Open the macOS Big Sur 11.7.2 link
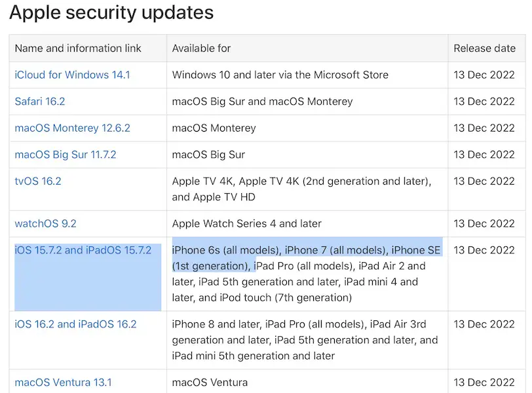532x393 pixels. tap(66, 155)
